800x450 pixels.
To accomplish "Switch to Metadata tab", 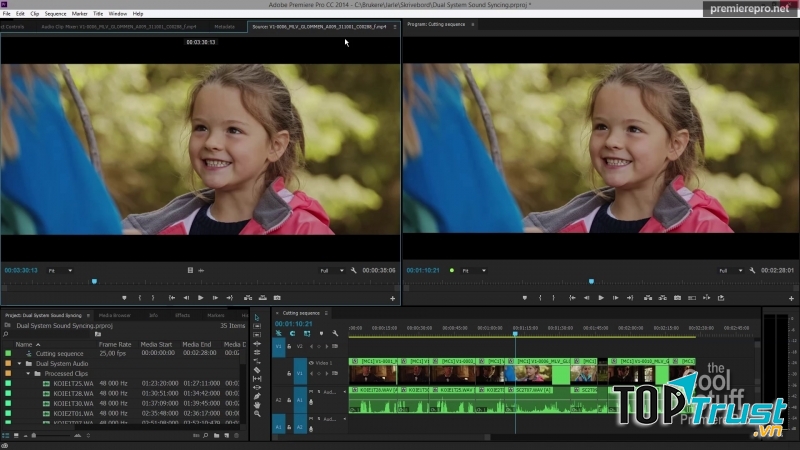I will click(224, 27).
